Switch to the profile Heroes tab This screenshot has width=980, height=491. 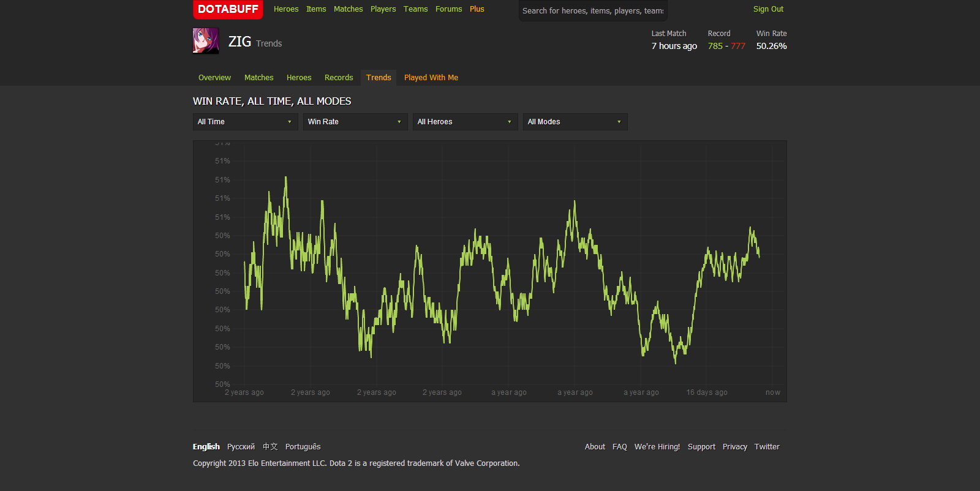299,78
